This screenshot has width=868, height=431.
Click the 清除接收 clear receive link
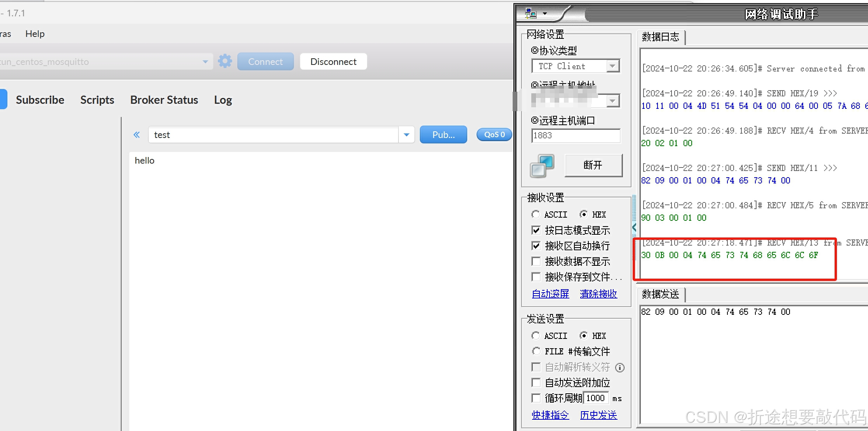598,294
